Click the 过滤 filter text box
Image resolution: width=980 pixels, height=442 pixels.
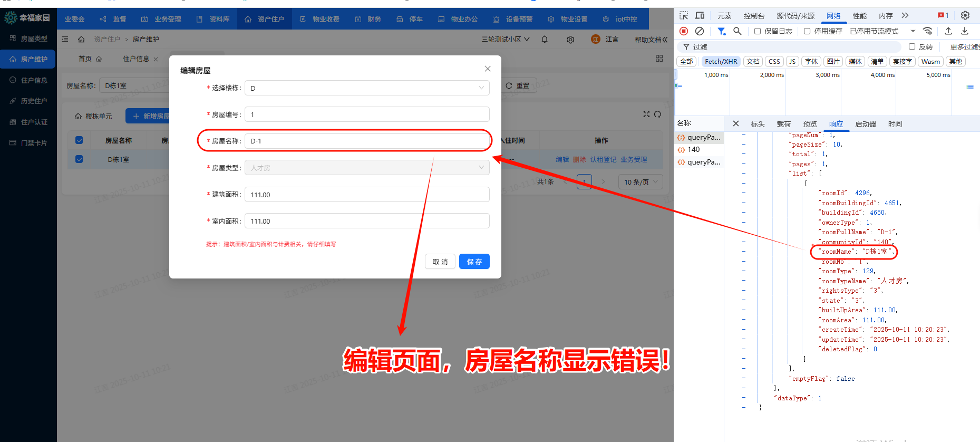pos(791,47)
